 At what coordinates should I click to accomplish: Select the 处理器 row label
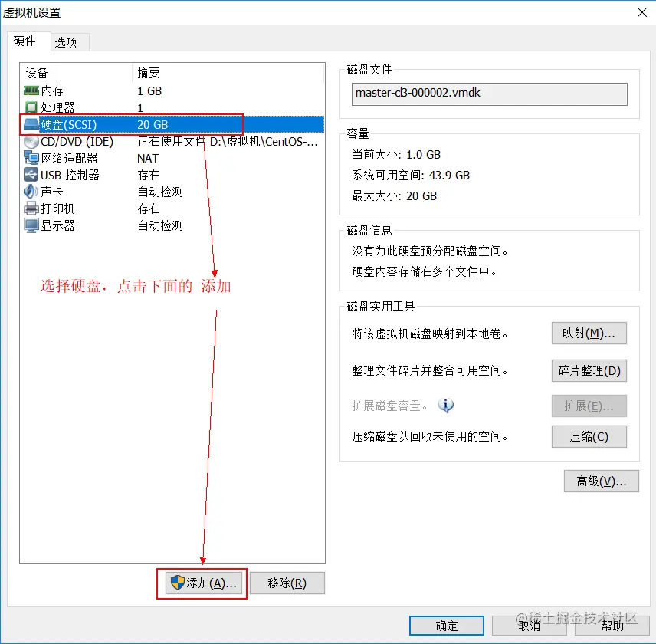point(57,107)
